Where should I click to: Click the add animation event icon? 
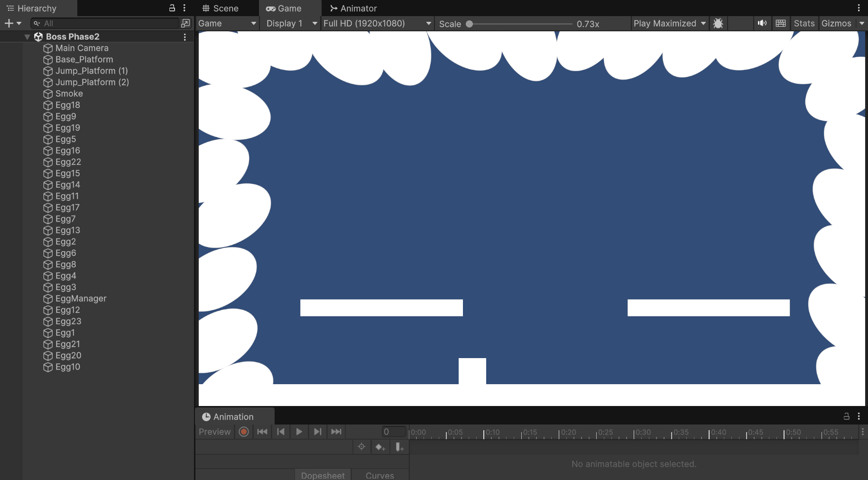point(399,447)
